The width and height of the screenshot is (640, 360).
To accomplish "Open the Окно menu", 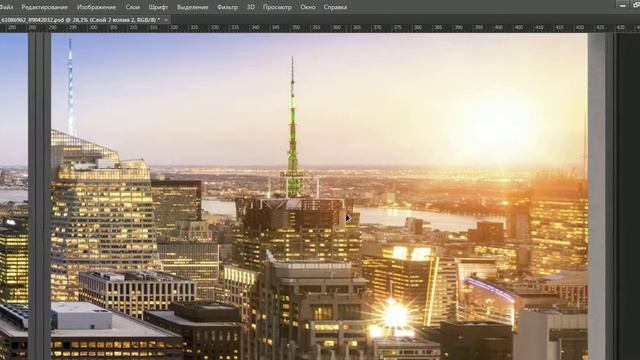I will click(x=308, y=7).
